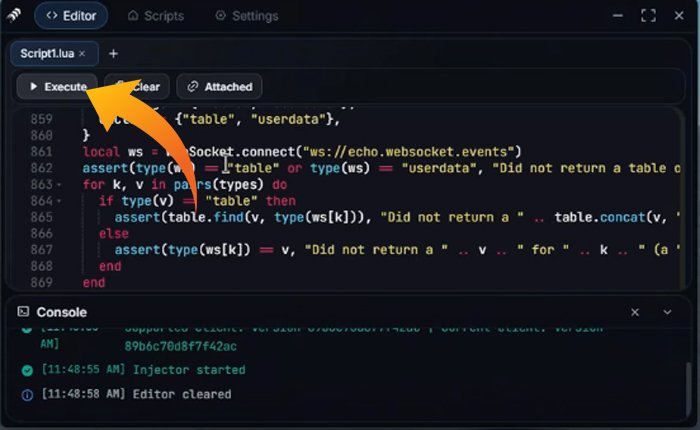Screen dimensions: 700x430
Task: Click the Console terminal icon
Action: (23, 312)
